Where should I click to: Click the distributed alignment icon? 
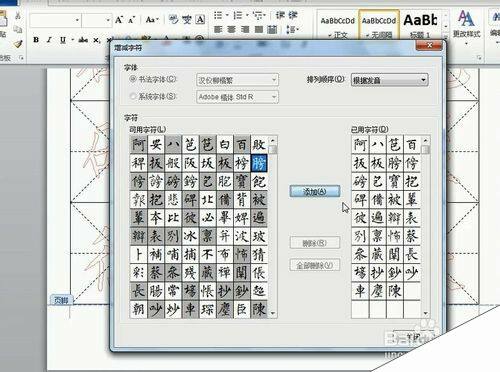point(272,30)
